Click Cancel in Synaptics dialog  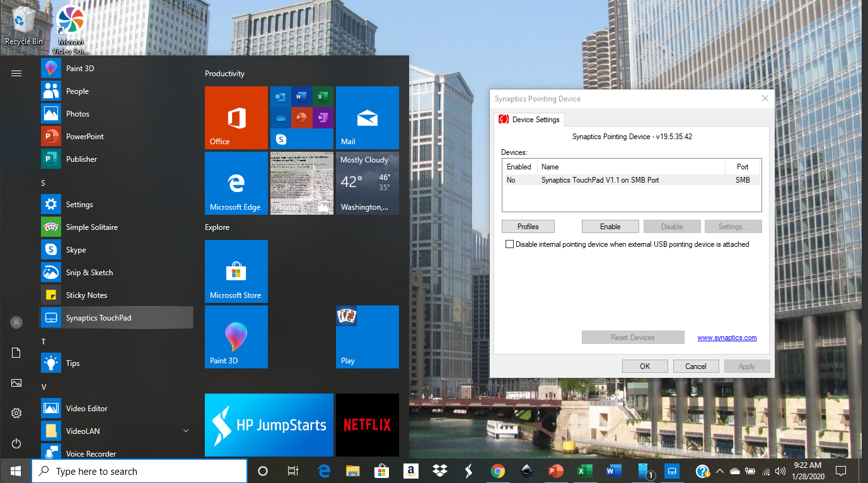[696, 367]
